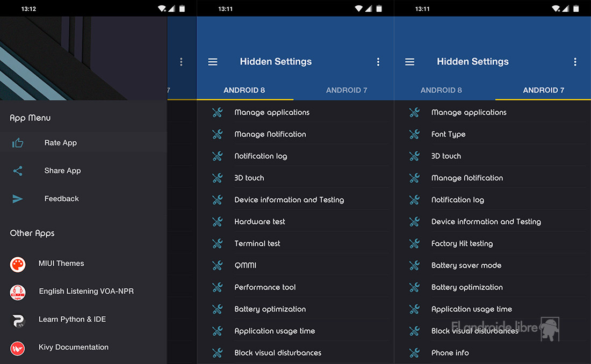
Task: Tap the Learn Python & IDE app icon
Action: tap(18, 320)
